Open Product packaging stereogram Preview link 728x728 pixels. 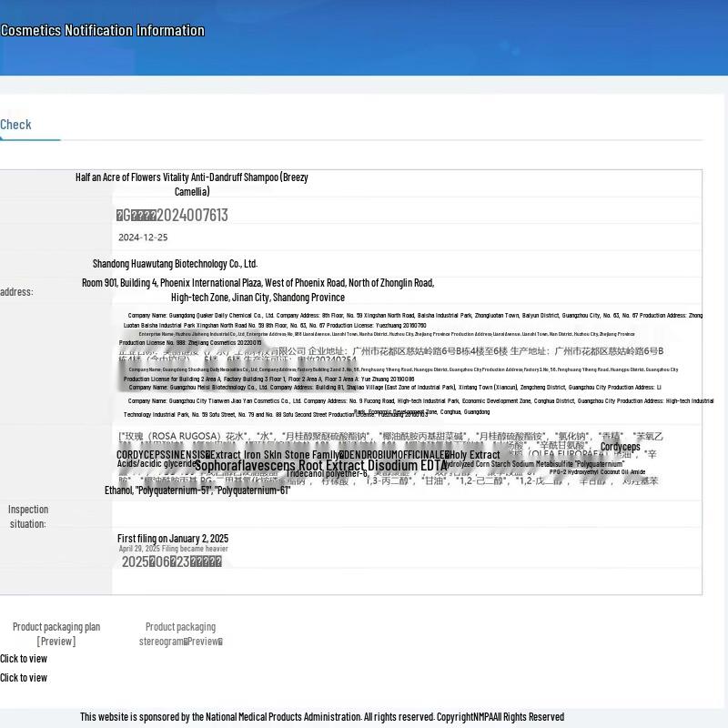coord(180,633)
